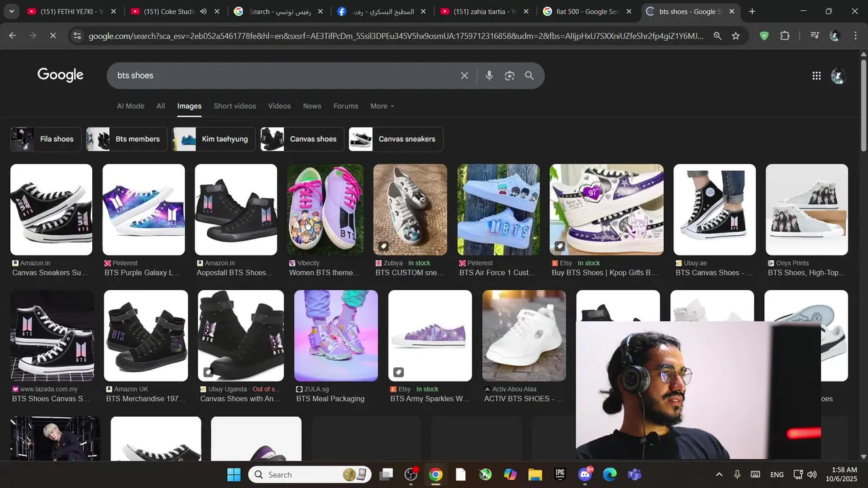This screenshot has height=488, width=868.
Task: Open the media controls button
Action: [815, 36]
